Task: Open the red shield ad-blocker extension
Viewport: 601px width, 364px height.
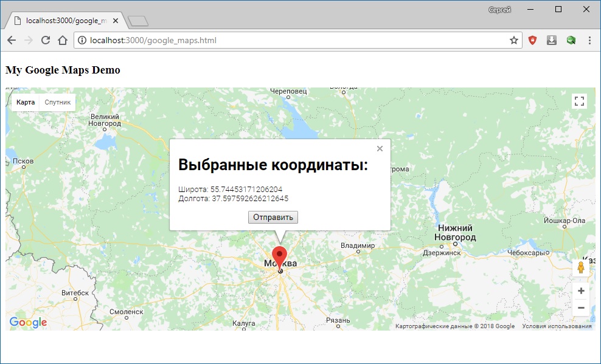Action: (x=532, y=40)
